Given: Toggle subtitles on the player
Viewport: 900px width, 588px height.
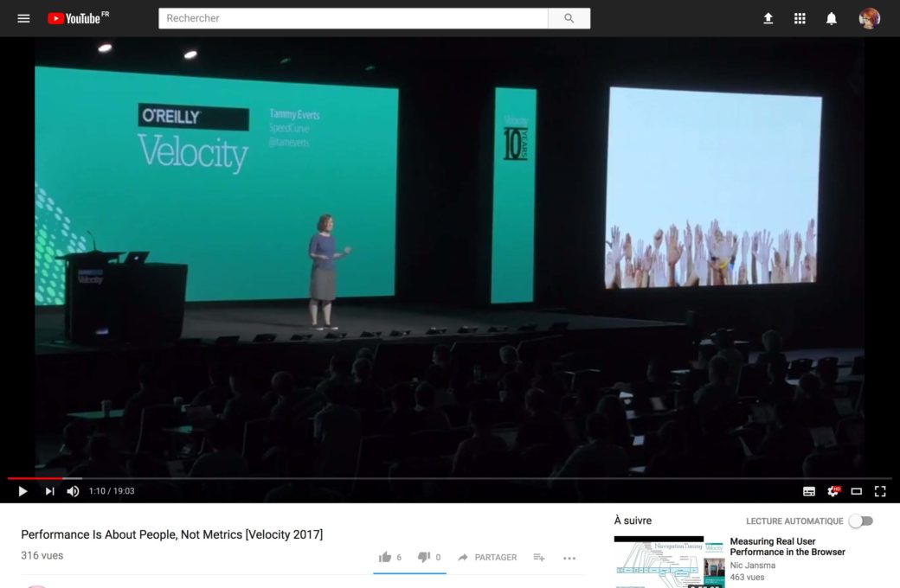Looking at the screenshot, I should [809, 491].
